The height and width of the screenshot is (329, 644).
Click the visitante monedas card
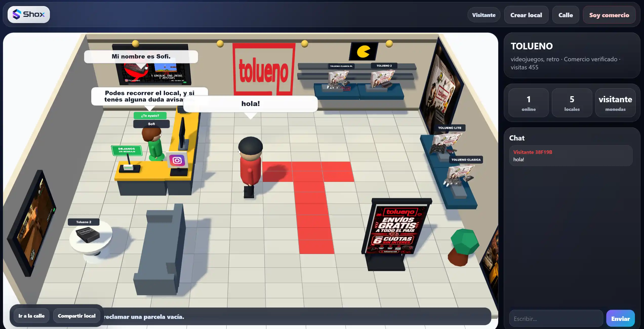[x=615, y=103]
